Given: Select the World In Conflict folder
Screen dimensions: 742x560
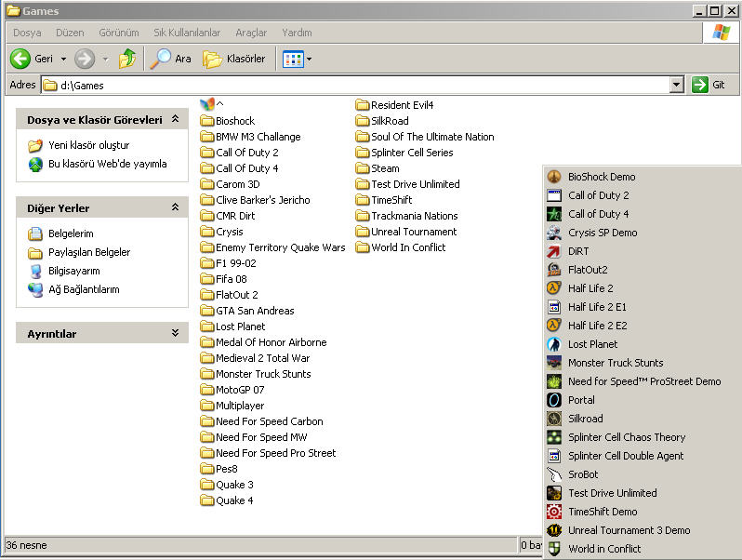Looking at the screenshot, I should point(401,247).
